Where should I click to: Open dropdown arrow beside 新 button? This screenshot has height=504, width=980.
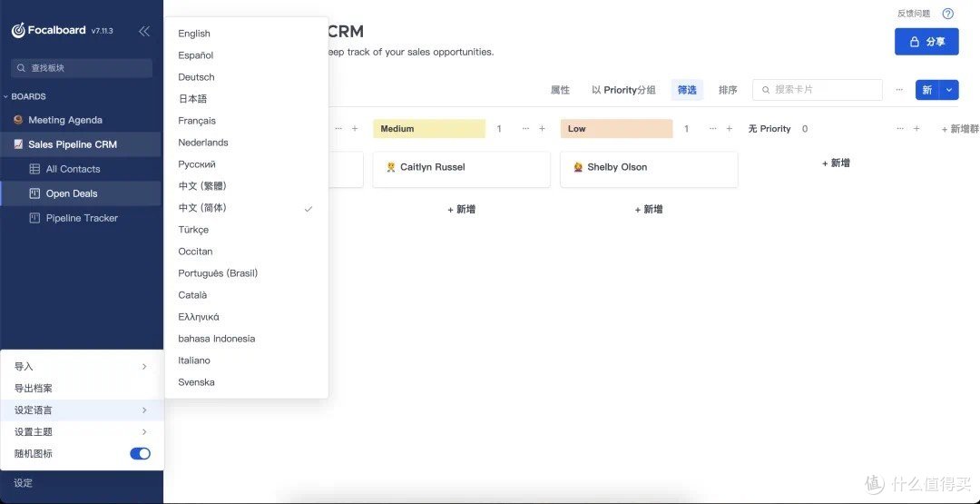949,90
